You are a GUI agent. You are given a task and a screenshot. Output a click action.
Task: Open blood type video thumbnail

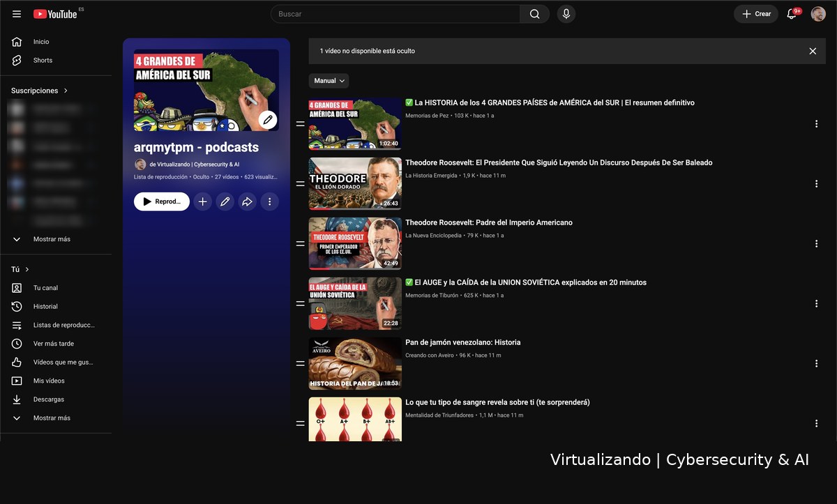point(355,420)
